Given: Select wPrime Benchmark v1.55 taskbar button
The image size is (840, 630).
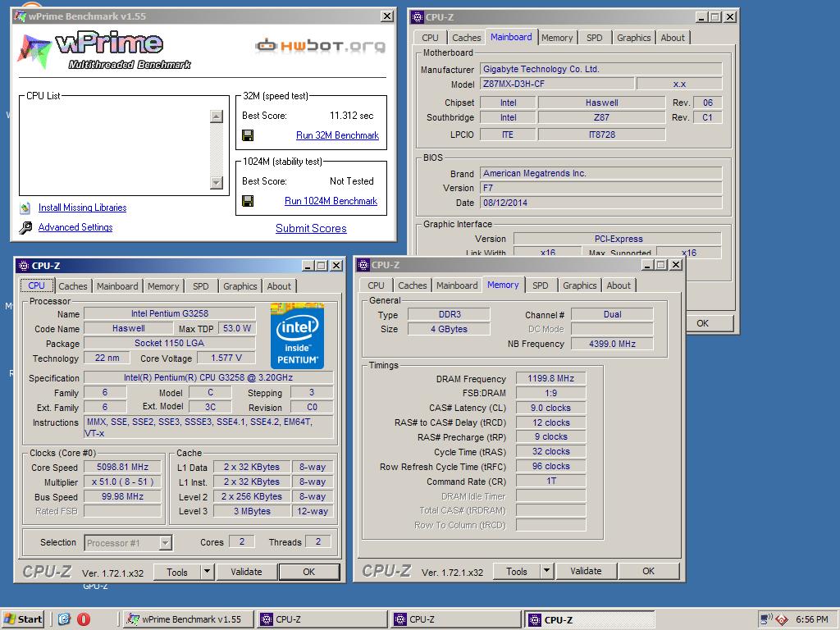Looking at the screenshot, I should click(x=188, y=620).
